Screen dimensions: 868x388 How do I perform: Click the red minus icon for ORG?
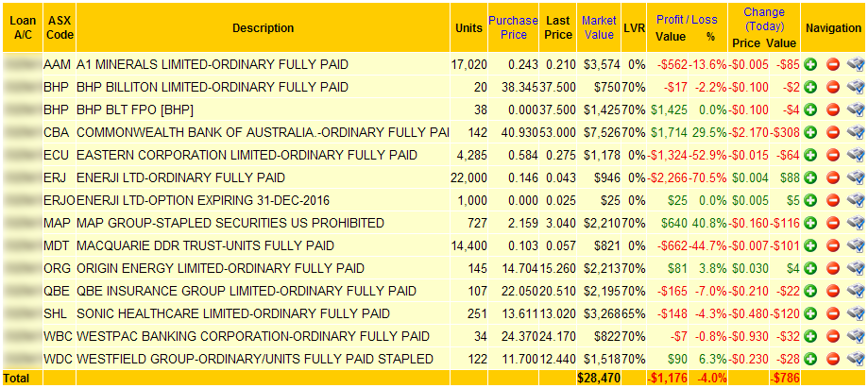click(x=833, y=268)
